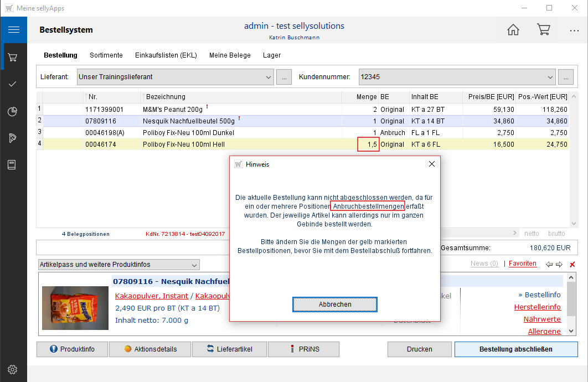Open the pie chart statistics sidebar icon
Screen dimensions: 588x382
(x=13, y=111)
